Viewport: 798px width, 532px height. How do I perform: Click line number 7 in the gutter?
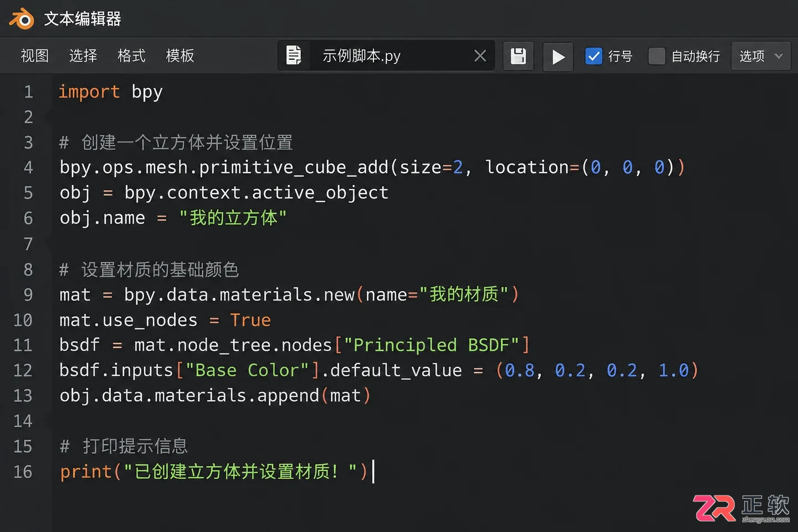pos(28,244)
